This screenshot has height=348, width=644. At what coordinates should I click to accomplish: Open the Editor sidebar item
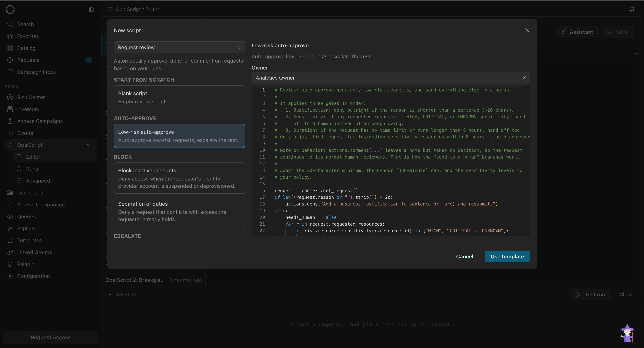(55, 157)
